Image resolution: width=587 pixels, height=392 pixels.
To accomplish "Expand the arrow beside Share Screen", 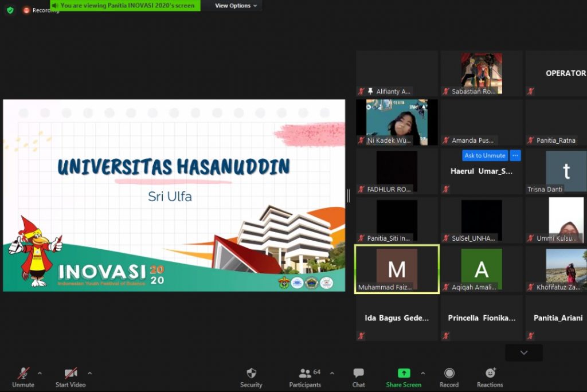I will pos(423,373).
